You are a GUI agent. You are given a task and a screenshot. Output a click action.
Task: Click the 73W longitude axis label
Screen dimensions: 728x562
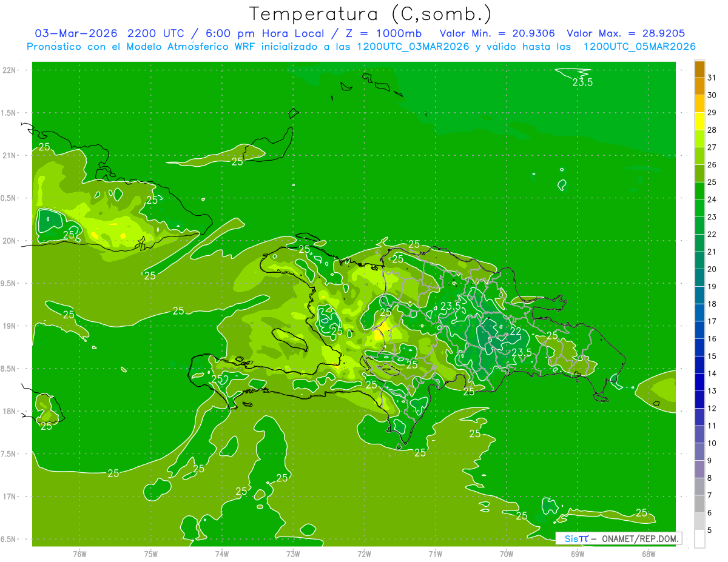[x=293, y=554]
